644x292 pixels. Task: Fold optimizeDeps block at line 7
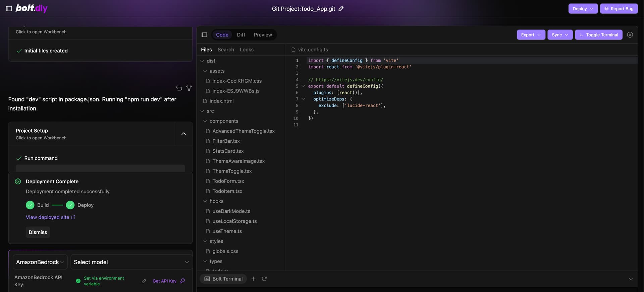[303, 99]
